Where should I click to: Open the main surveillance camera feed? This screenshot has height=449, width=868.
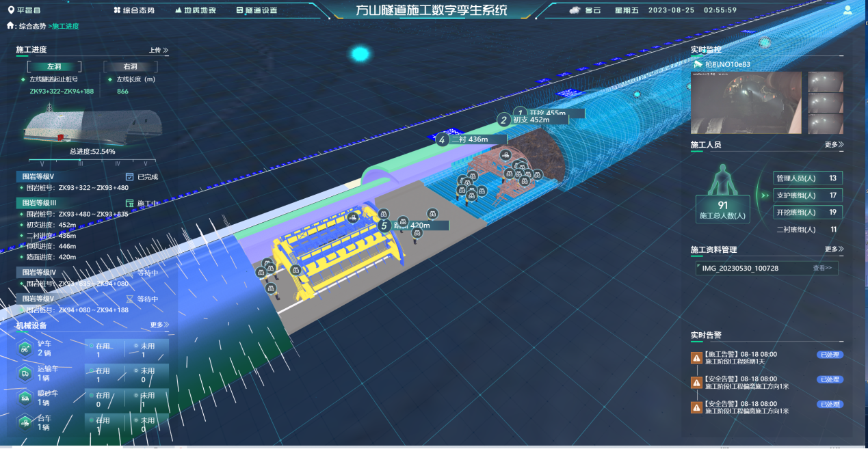click(x=746, y=103)
